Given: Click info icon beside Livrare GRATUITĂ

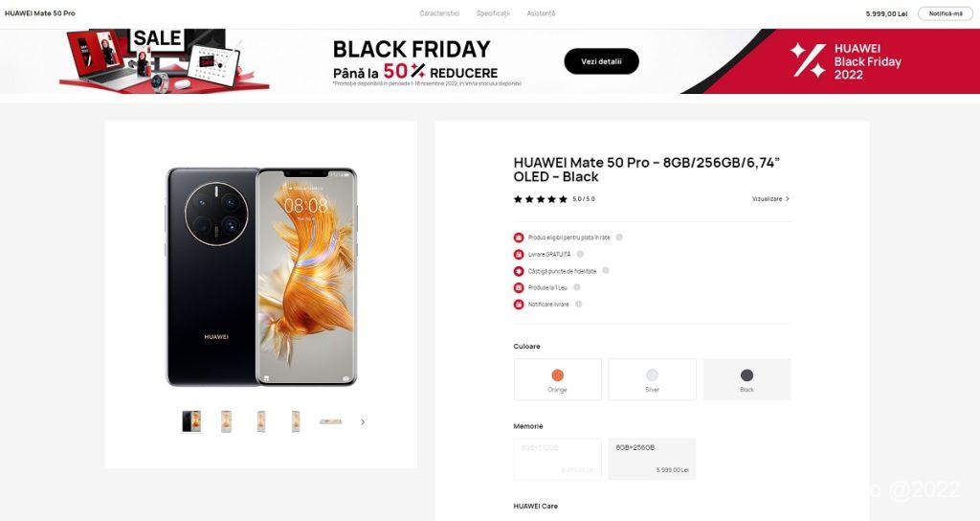Looking at the screenshot, I should (580, 254).
